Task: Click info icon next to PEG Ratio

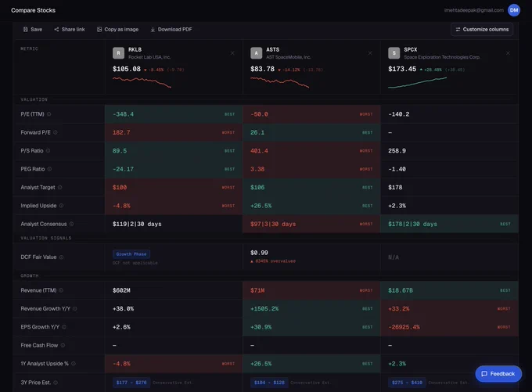Action: [49, 169]
